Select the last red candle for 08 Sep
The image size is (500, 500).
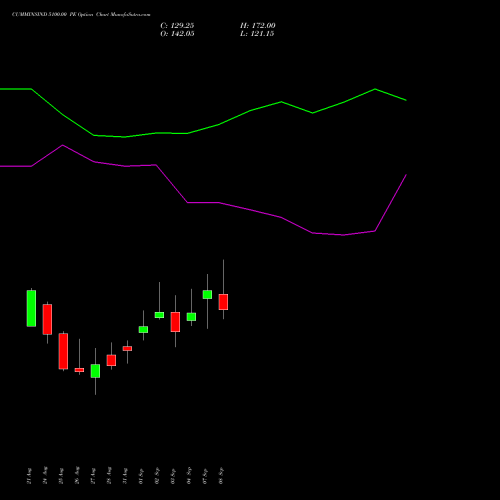(223, 302)
